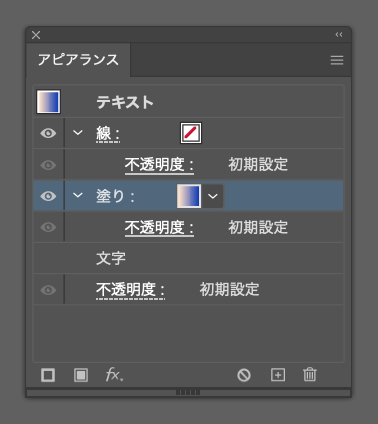Click the red-slash stroke color swatch
Image resolution: width=378 pixels, height=424 pixels.
pos(191,133)
